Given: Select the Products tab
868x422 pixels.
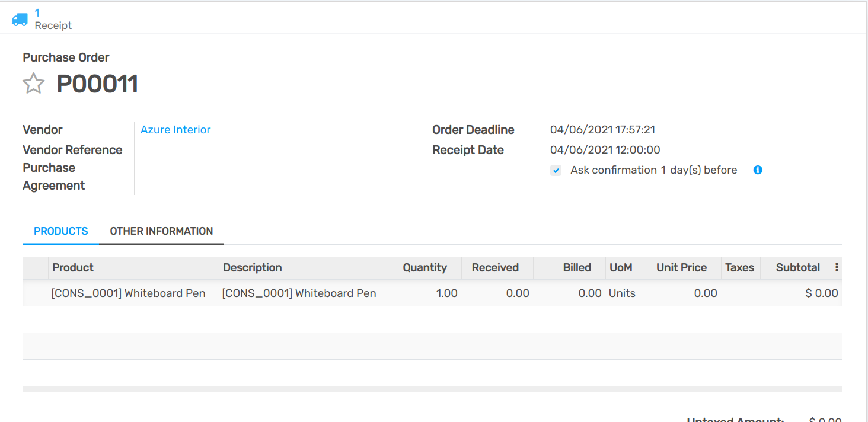Looking at the screenshot, I should pyautogui.click(x=60, y=231).
